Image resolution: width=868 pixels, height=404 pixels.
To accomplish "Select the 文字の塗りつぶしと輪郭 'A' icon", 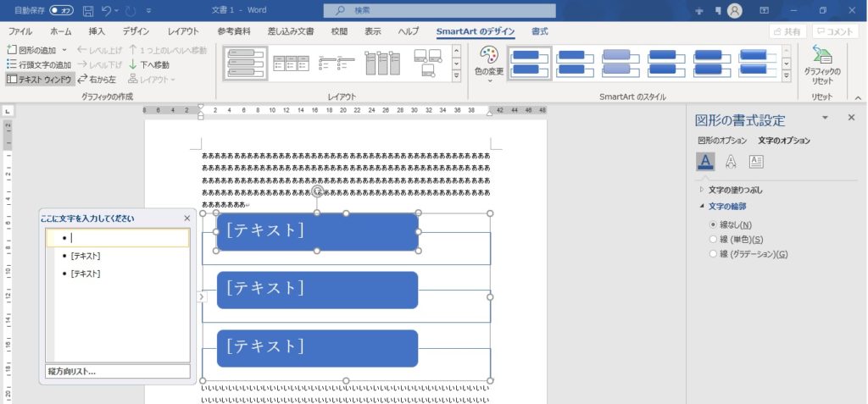I will [x=705, y=162].
